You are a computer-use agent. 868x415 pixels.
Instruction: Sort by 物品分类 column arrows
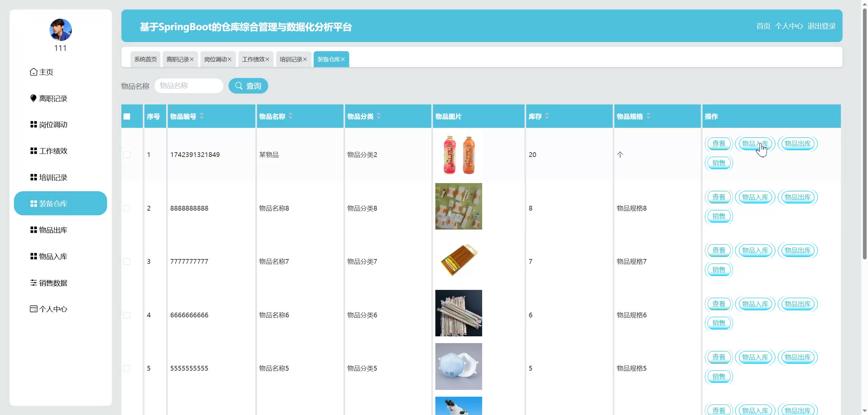tap(379, 116)
